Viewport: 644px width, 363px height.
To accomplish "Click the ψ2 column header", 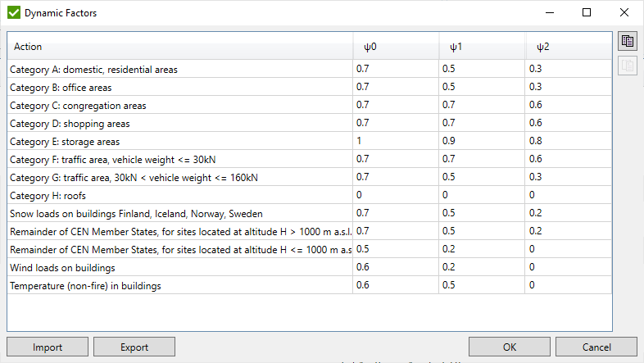I will click(568, 47).
